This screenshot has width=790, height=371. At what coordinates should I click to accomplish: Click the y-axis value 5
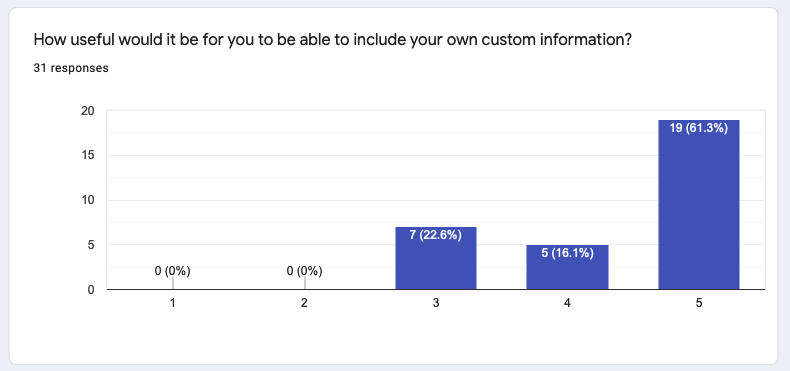pos(91,245)
